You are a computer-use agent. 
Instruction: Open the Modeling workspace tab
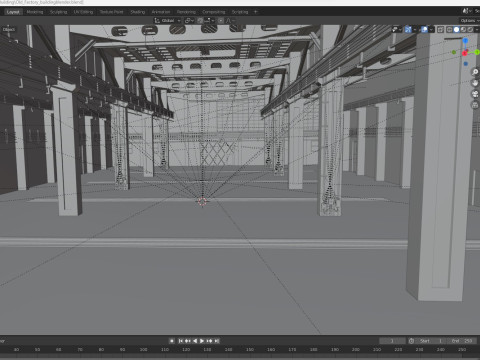coord(35,12)
